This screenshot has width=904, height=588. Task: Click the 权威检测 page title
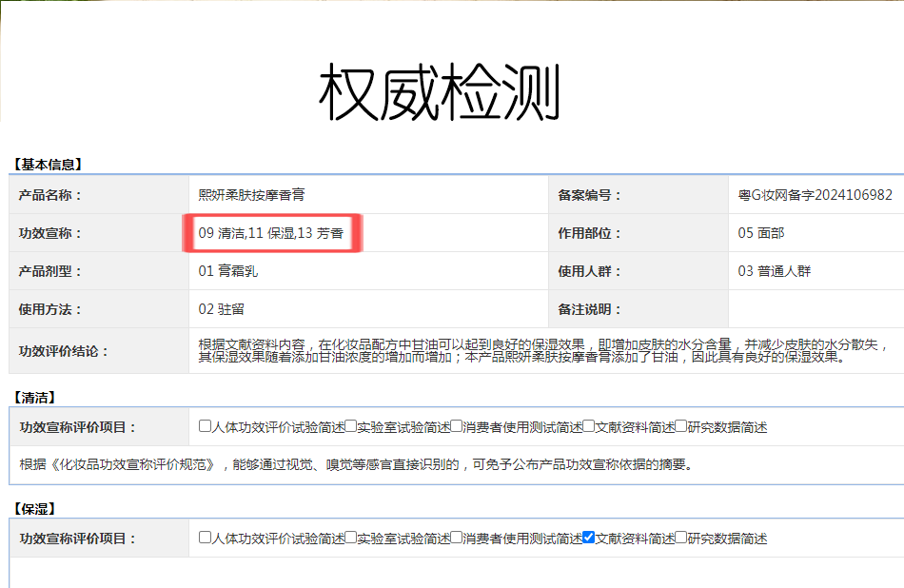point(440,93)
